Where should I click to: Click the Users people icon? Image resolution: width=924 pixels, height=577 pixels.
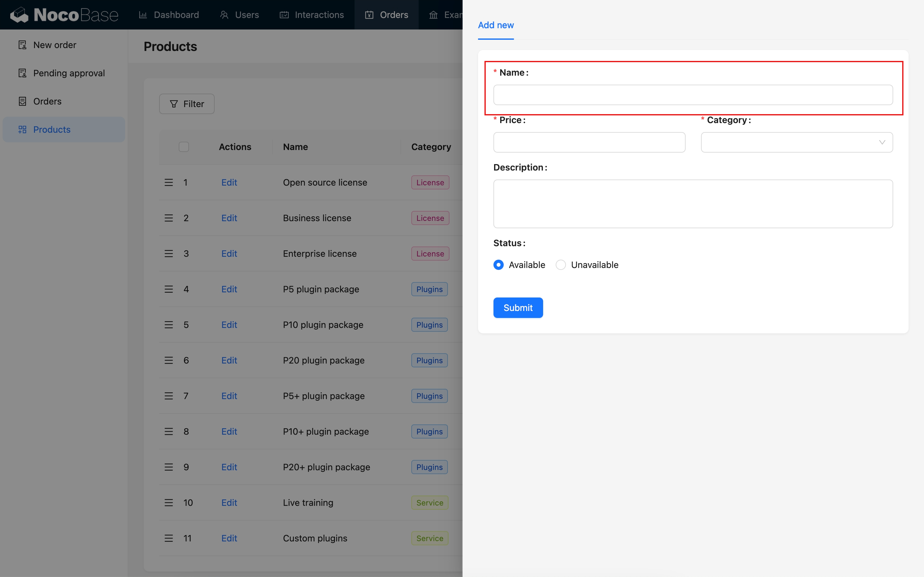click(x=224, y=15)
